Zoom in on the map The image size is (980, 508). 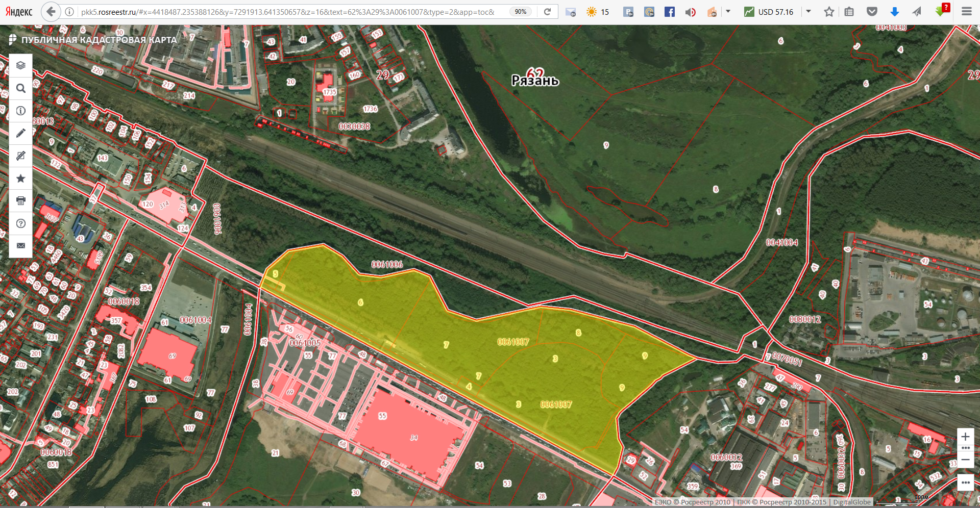(965, 437)
